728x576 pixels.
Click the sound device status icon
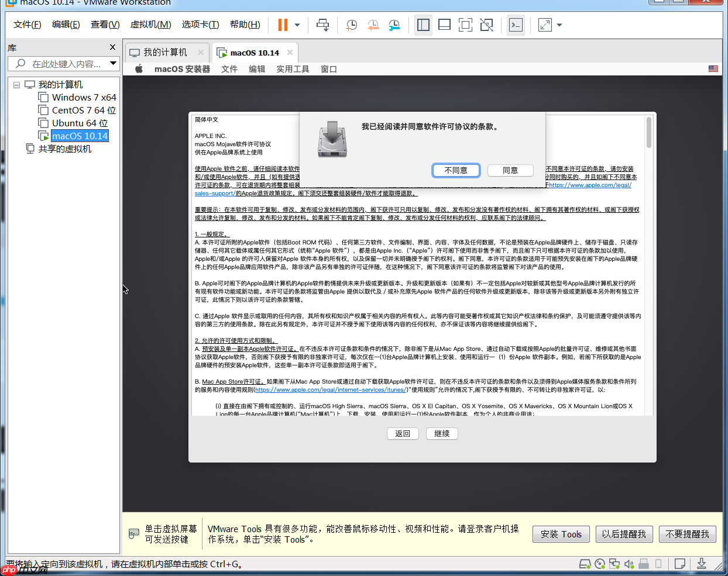tap(629, 564)
